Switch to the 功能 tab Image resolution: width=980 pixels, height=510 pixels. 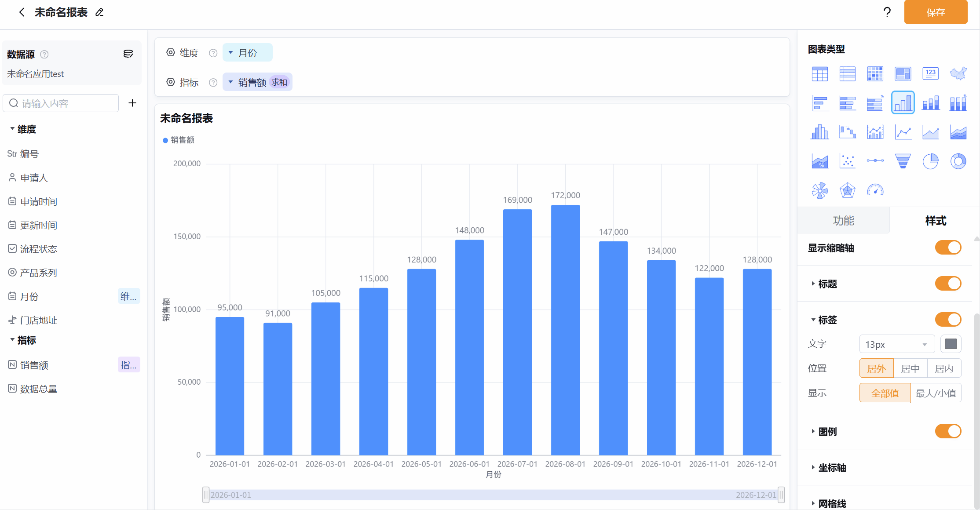[x=843, y=221]
